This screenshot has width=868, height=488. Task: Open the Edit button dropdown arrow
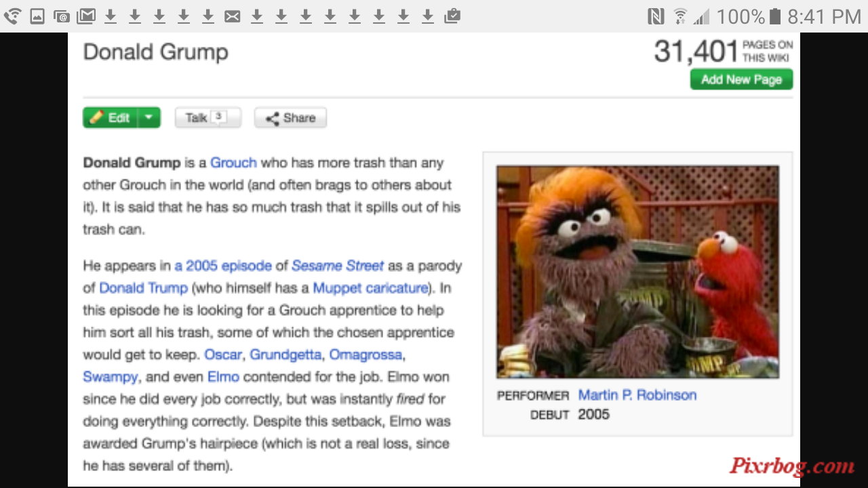[149, 118]
